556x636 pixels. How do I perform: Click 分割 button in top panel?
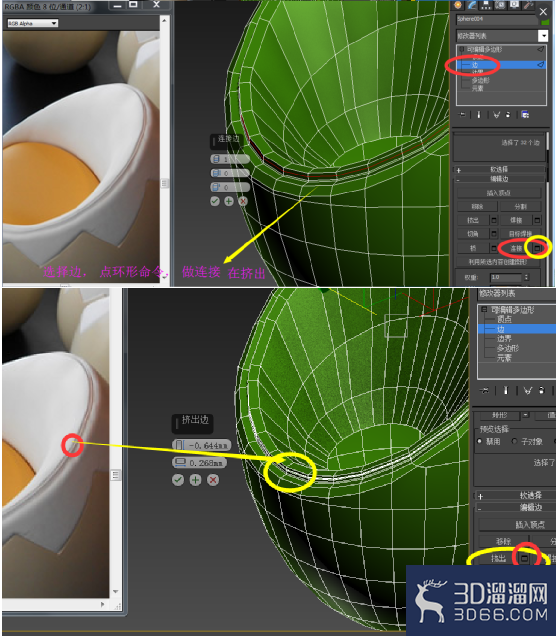pyautogui.click(x=521, y=206)
